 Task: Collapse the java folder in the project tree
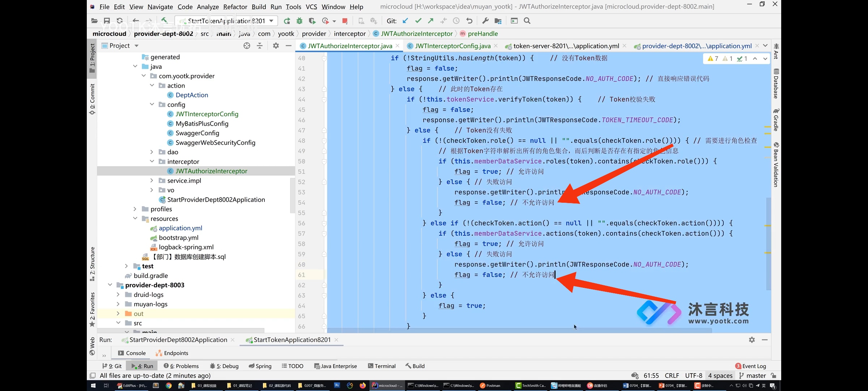(135, 66)
